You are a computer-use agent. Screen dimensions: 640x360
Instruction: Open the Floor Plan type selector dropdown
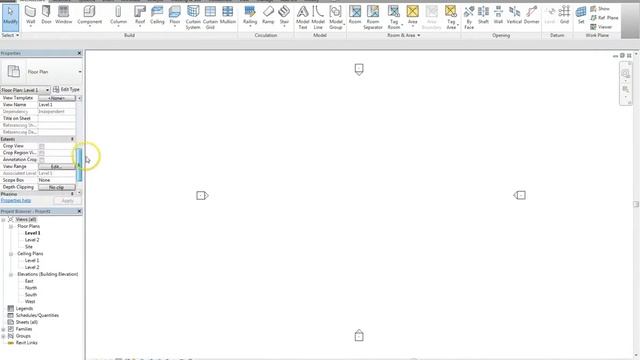pos(80,72)
